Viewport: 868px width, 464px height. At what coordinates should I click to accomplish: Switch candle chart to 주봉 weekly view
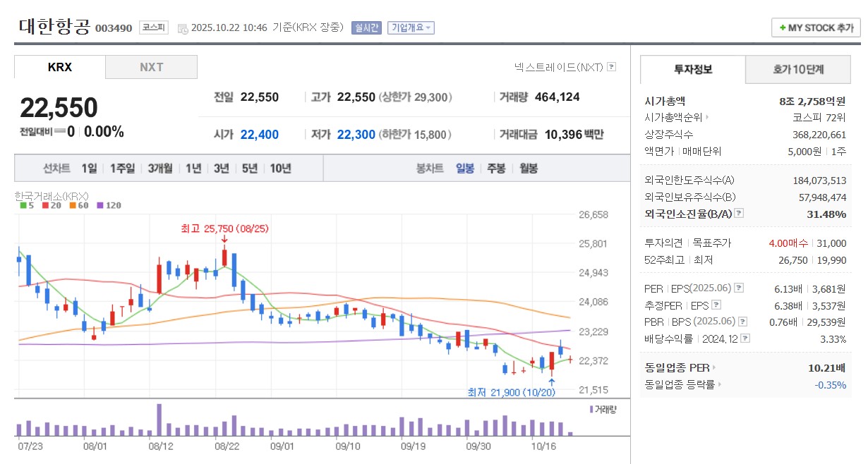pos(495,168)
